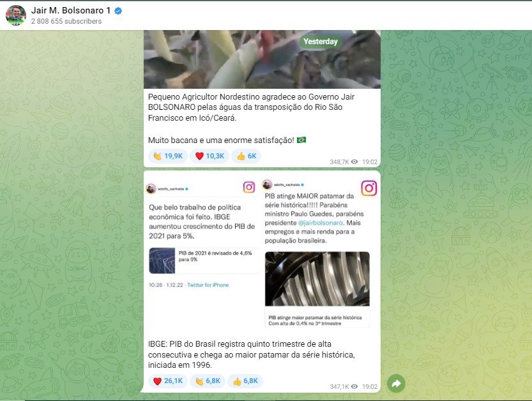Screen dimensions: 532x401
Task: Open gear photo in right tweet
Action: [x=317, y=279]
